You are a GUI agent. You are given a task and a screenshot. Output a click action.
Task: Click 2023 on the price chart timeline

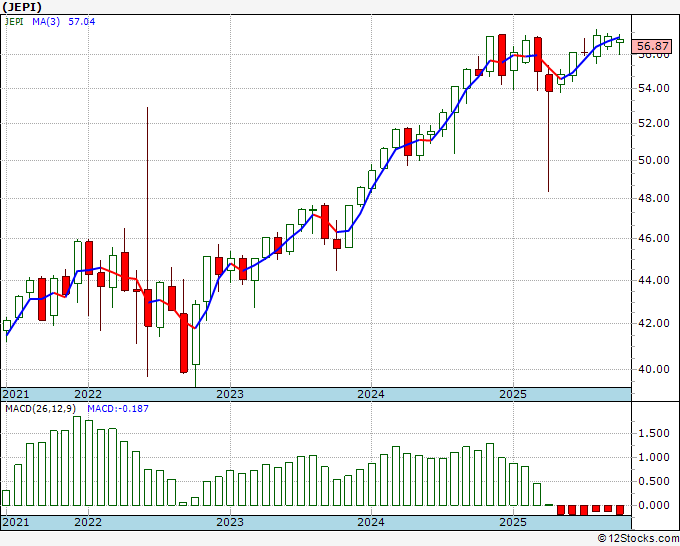[x=230, y=394]
